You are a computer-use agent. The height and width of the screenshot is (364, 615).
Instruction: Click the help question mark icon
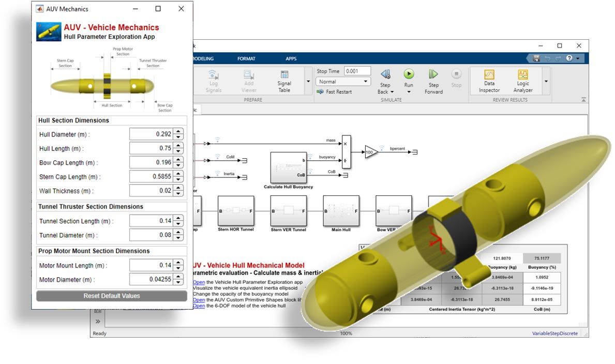pyautogui.click(x=568, y=58)
